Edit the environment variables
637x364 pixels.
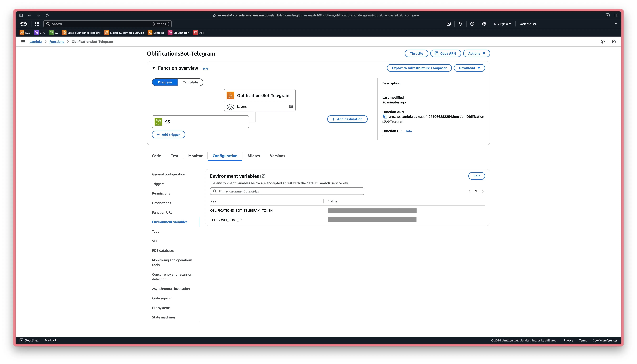[x=477, y=176]
